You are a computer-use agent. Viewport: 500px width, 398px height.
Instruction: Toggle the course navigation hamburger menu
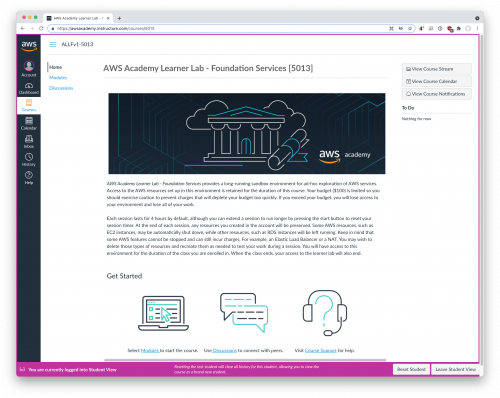(53, 44)
